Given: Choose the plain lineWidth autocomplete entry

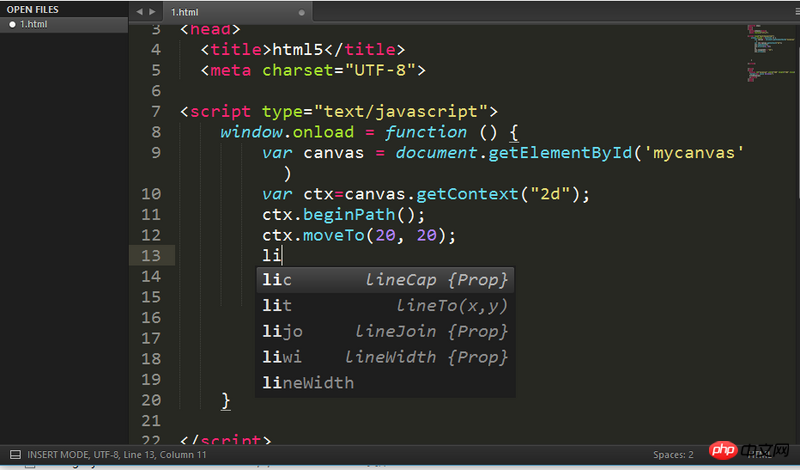Looking at the screenshot, I should (x=385, y=383).
